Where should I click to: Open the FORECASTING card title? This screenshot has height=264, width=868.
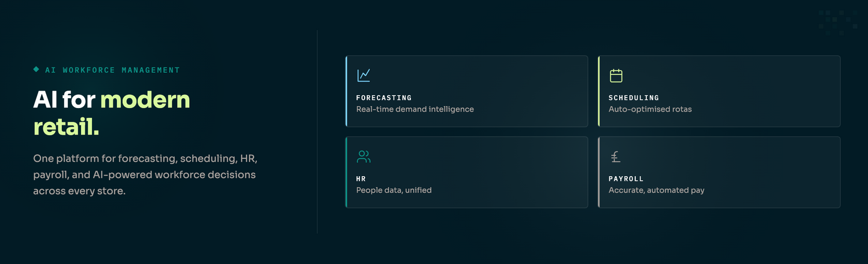click(x=384, y=98)
